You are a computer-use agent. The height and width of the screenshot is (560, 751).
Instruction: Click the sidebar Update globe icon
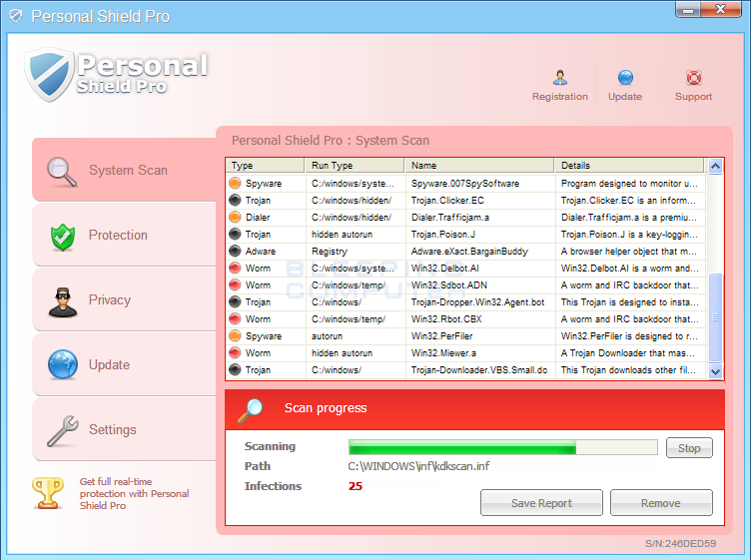tap(63, 365)
